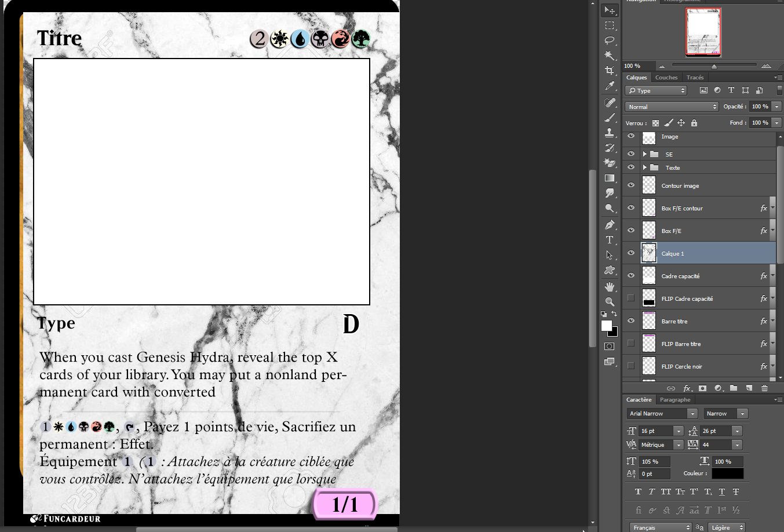Viewport: 784px width, 532px height.
Task: Select the Pen tool
Action: tap(610, 225)
